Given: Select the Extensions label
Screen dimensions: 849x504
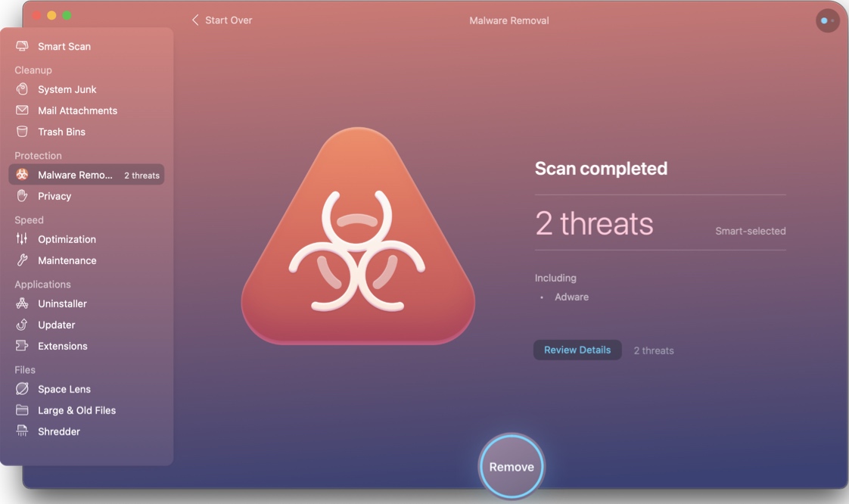Looking at the screenshot, I should pyautogui.click(x=62, y=346).
